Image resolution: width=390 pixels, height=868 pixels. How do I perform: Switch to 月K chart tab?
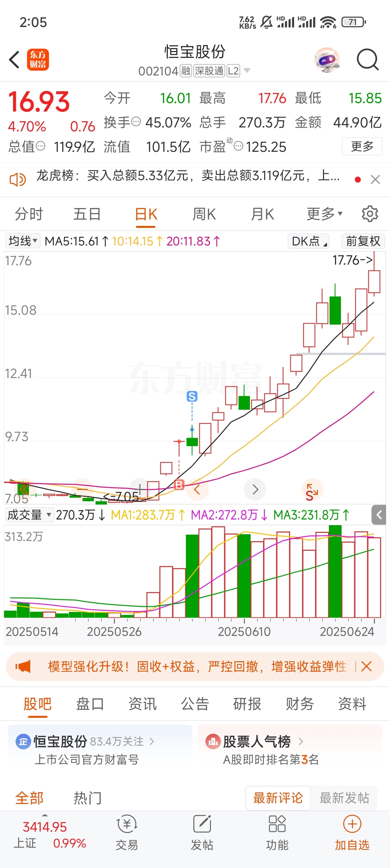click(262, 214)
